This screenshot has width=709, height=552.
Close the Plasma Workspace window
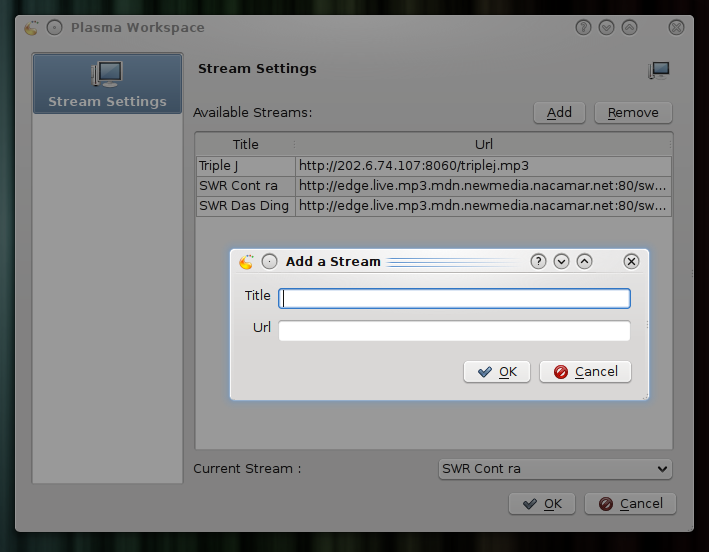click(x=676, y=28)
